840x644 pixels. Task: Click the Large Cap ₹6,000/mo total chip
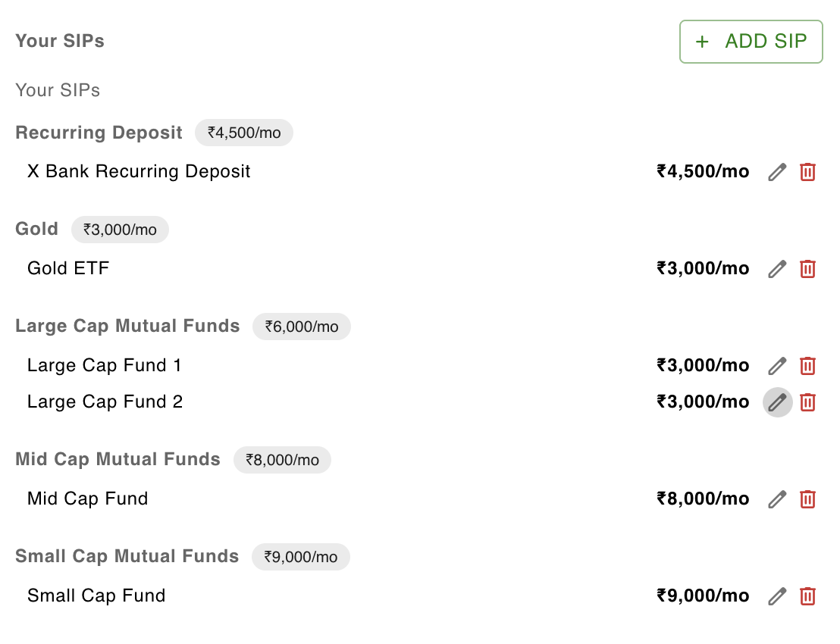(x=302, y=327)
